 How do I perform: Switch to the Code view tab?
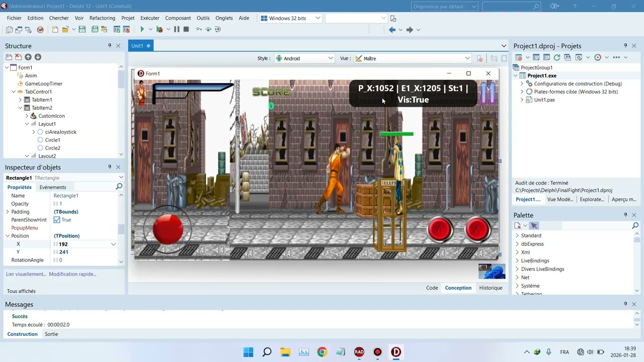432,288
